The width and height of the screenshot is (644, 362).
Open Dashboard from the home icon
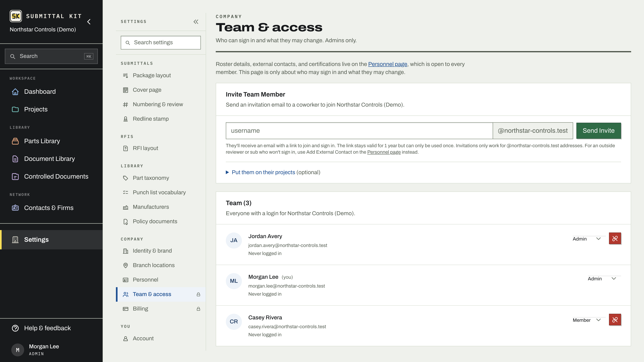[x=15, y=92]
